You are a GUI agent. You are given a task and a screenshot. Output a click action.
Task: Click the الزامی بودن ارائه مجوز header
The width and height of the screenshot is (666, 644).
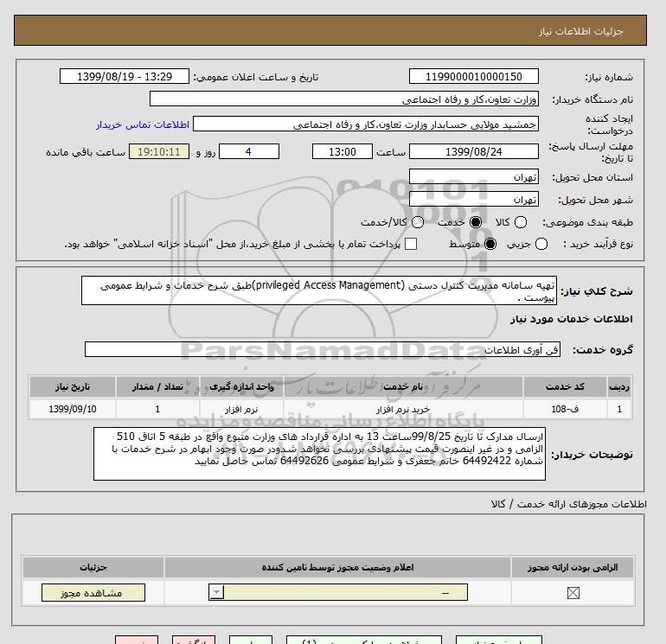pyautogui.click(x=573, y=568)
